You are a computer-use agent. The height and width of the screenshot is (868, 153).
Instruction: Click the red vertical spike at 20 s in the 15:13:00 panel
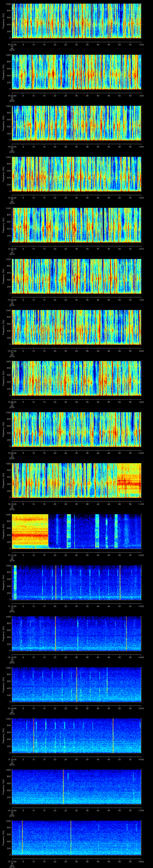click(55, 633)
